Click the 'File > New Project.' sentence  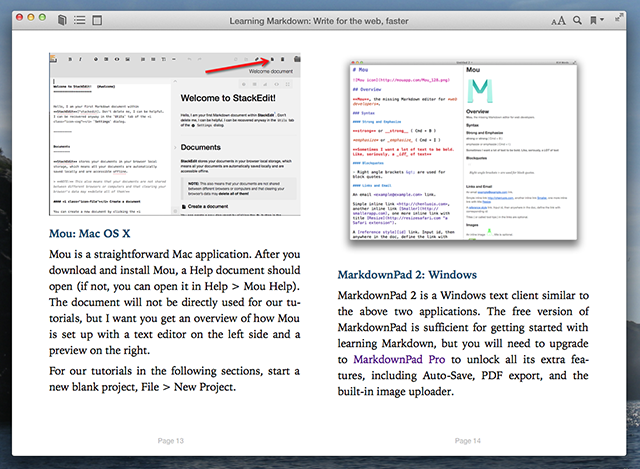188,387
